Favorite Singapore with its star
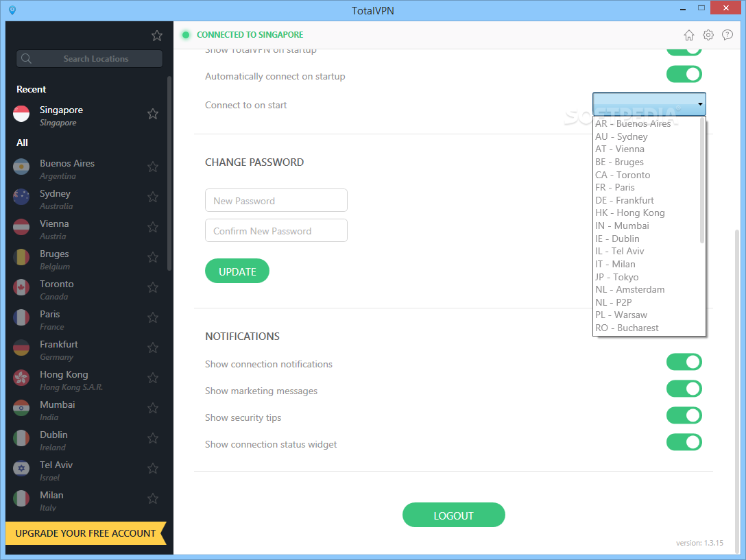The height and width of the screenshot is (560, 746). click(x=153, y=114)
